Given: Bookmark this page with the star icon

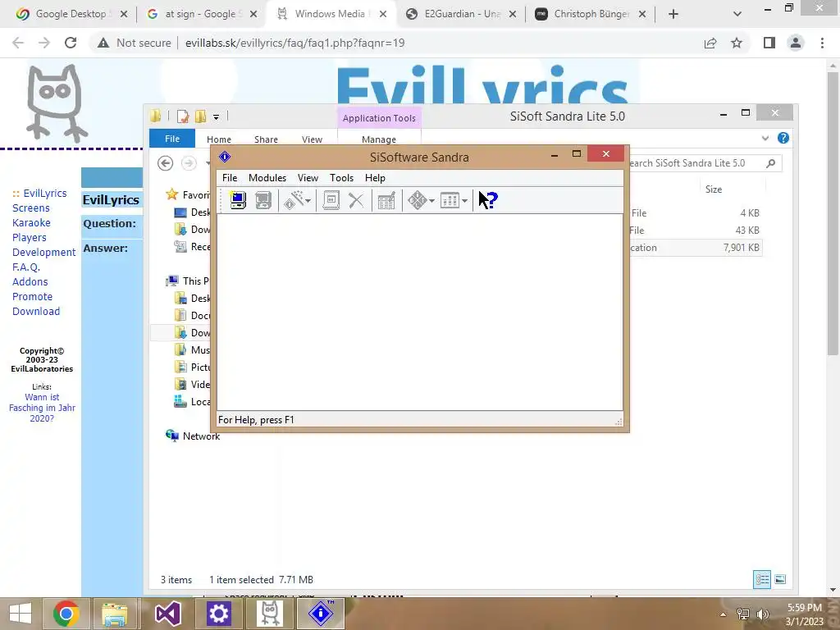Looking at the screenshot, I should 737,43.
